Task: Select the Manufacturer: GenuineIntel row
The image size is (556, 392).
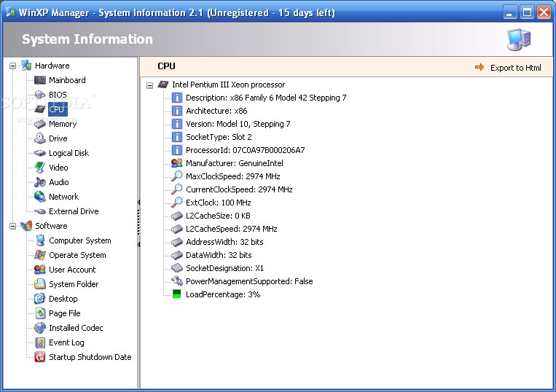Action: click(235, 163)
